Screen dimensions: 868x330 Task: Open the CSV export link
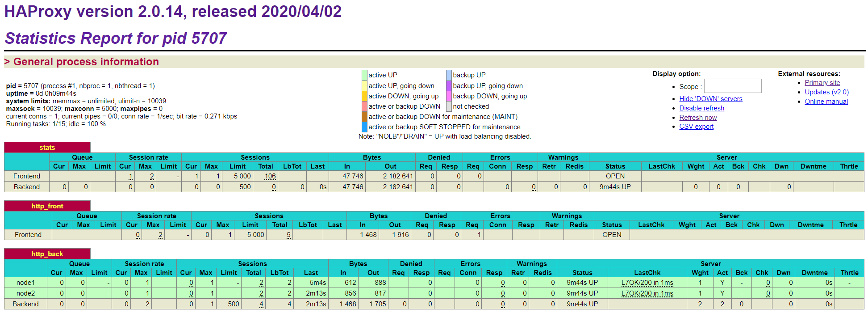[x=696, y=127]
